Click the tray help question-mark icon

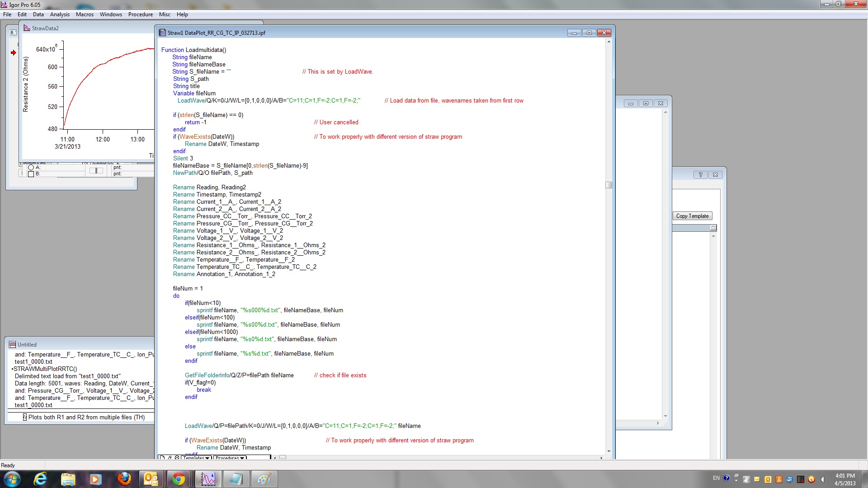726,478
